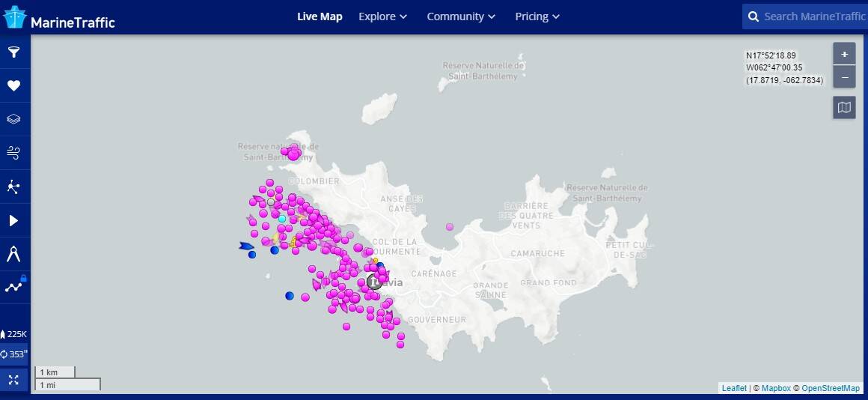Open the locked voyage trend chart tool

click(13, 286)
